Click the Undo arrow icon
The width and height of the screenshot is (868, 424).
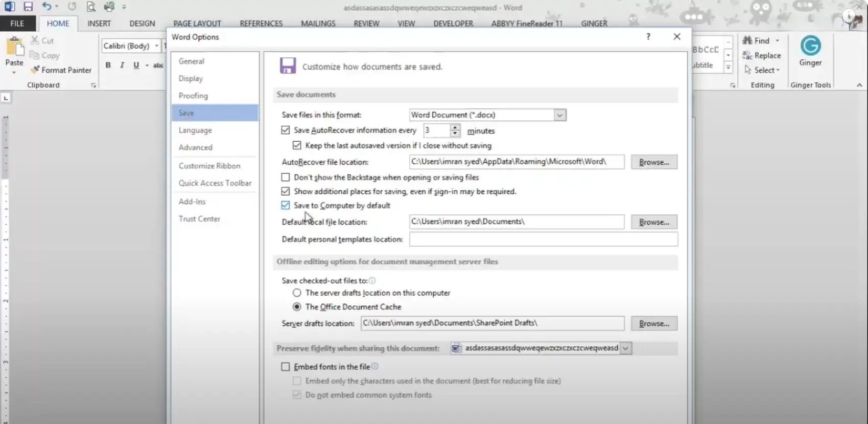click(46, 7)
